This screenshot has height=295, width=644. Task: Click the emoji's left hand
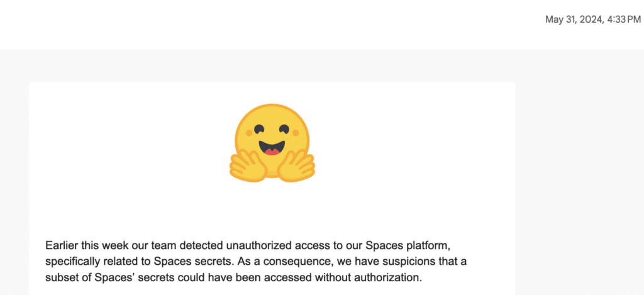click(246, 165)
